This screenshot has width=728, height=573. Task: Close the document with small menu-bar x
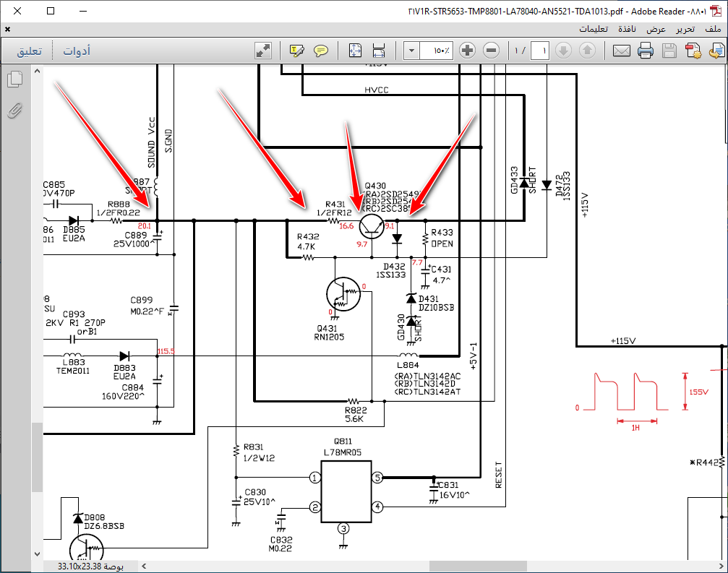(x=7, y=29)
